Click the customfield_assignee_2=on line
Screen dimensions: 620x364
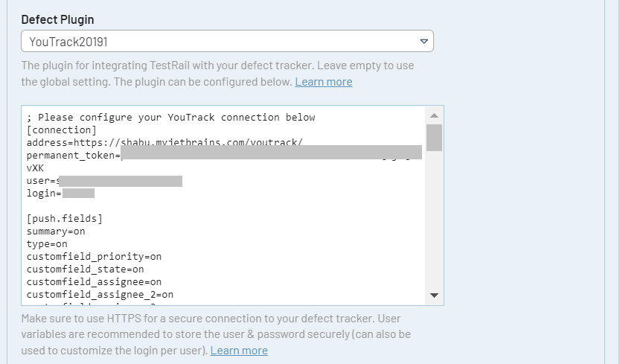pos(100,295)
